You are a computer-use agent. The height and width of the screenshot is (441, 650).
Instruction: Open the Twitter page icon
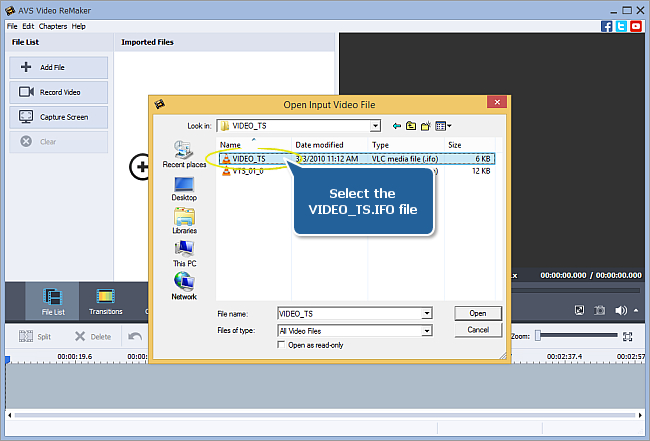pyautogui.click(x=621, y=27)
